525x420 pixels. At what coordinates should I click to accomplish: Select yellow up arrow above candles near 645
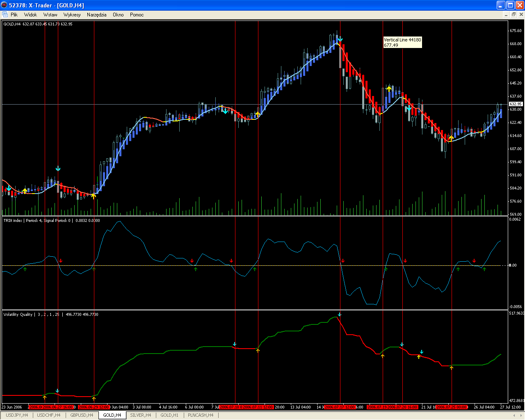(x=389, y=88)
